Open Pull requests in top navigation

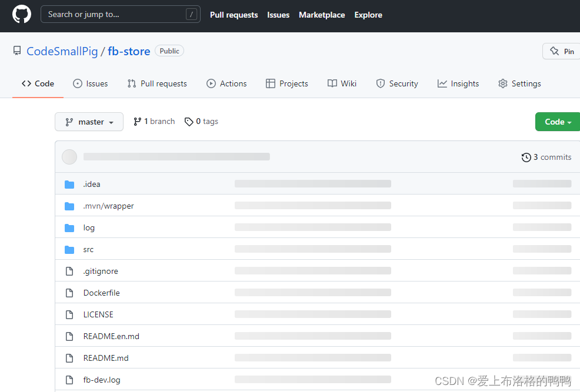point(234,15)
